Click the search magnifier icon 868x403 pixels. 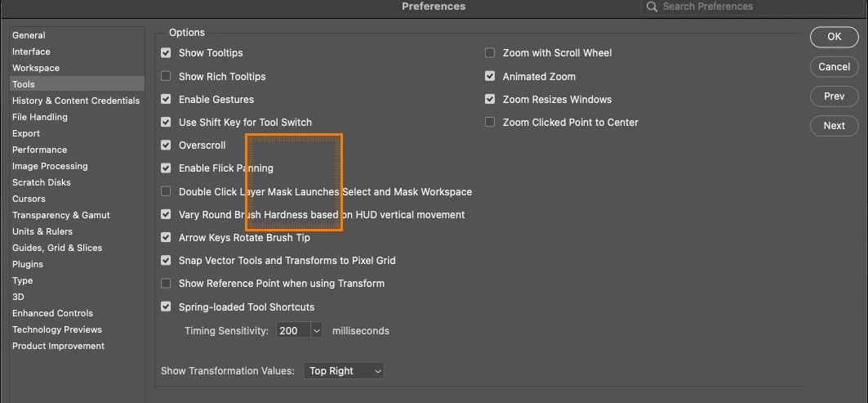652,7
